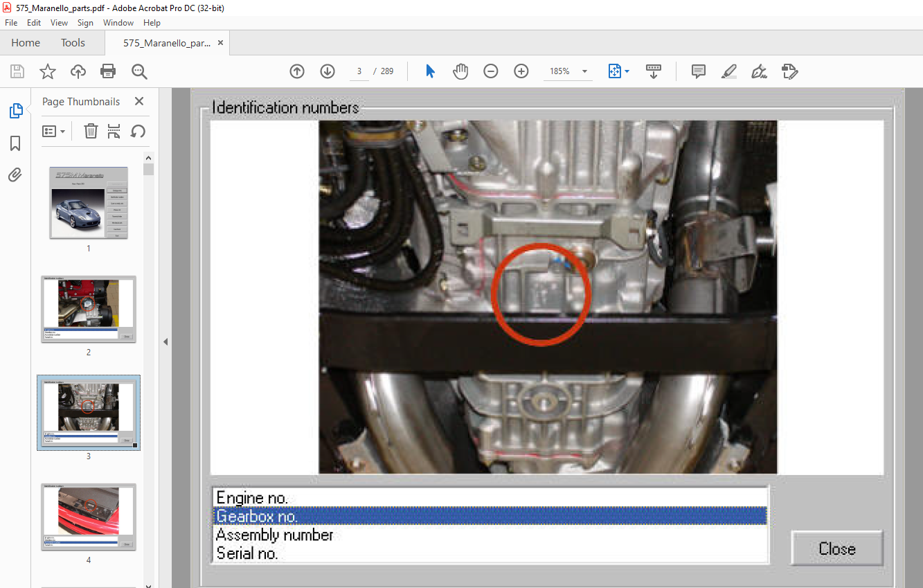
Task: Click the scrolling mode keyboard icon
Action: pos(654,71)
